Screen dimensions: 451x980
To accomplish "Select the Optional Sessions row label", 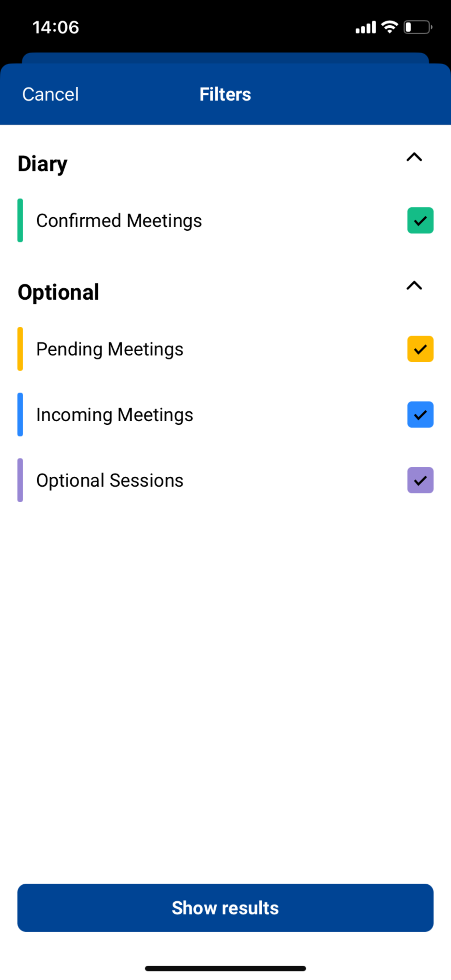I will pos(110,480).
